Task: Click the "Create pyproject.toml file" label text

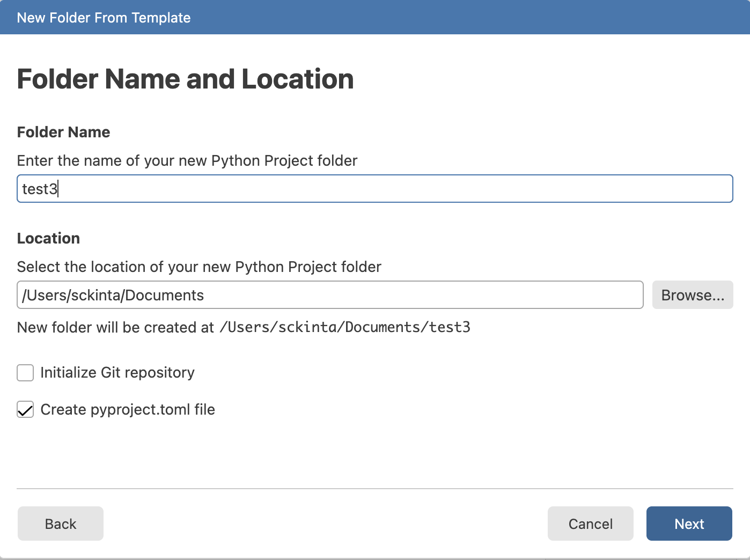Action: (128, 410)
